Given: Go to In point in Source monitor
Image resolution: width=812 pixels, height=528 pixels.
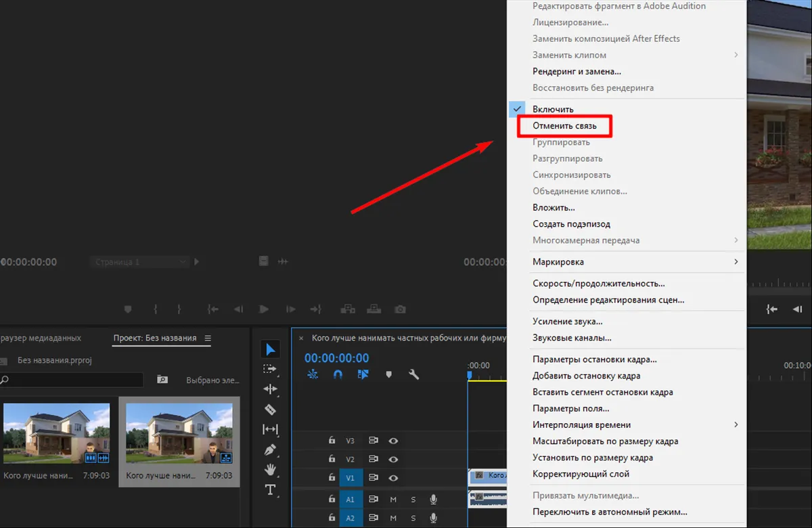Looking at the screenshot, I should coord(213,309).
